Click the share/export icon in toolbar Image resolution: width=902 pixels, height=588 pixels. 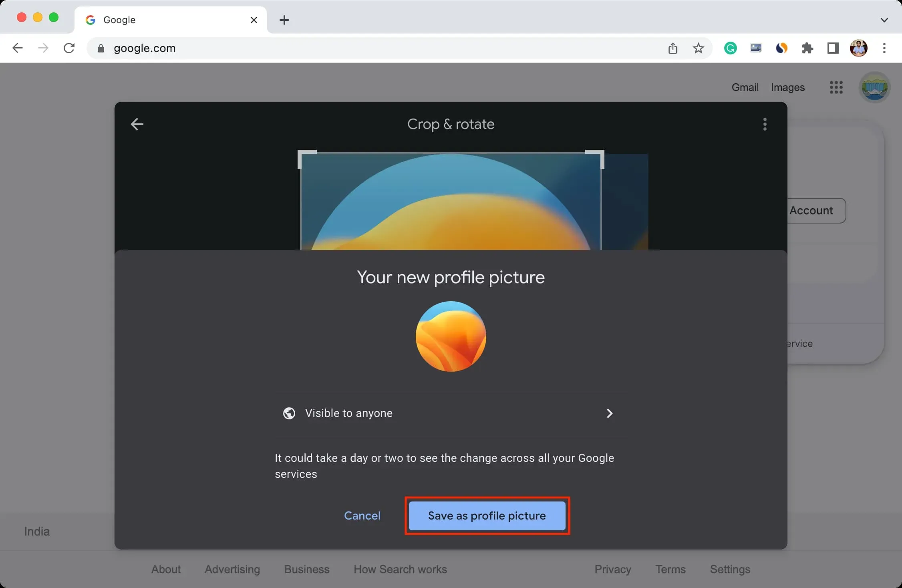point(673,48)
